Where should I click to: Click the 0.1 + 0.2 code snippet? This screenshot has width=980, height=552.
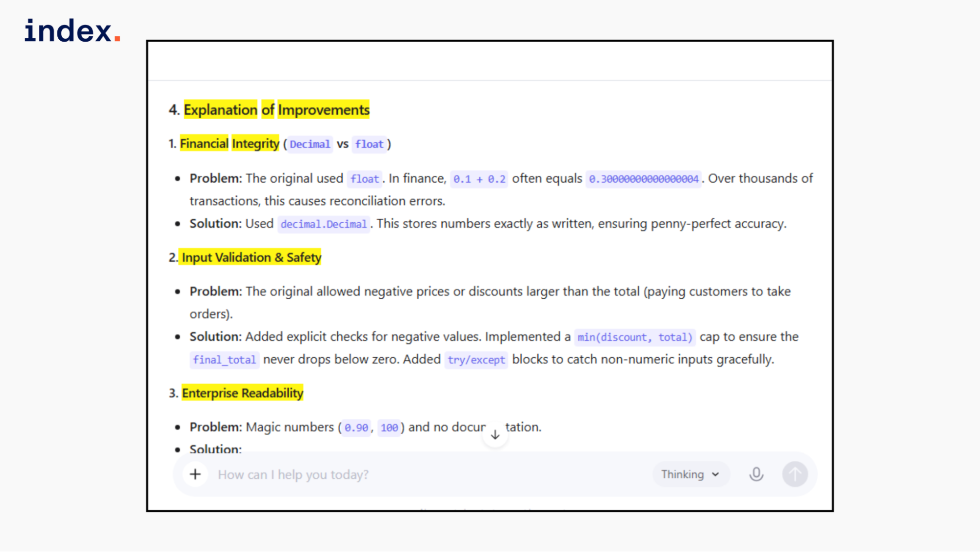(x=479, y=179)
